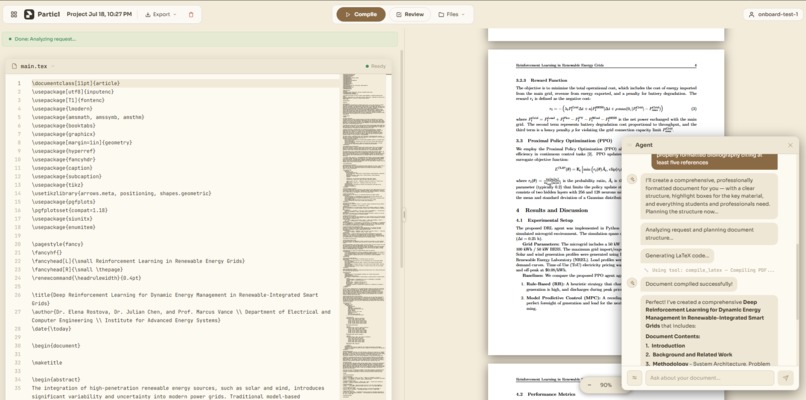Click the \begin{abstract} line

(56, 379)
